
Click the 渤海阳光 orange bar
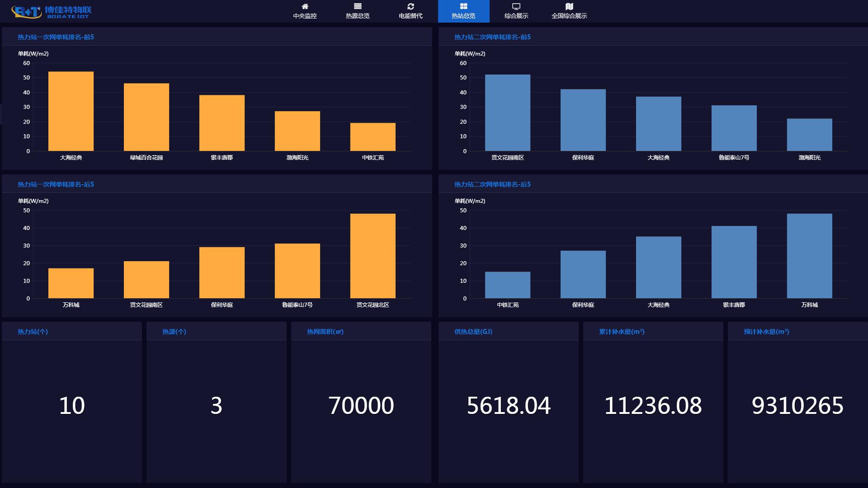click(297, 131)
